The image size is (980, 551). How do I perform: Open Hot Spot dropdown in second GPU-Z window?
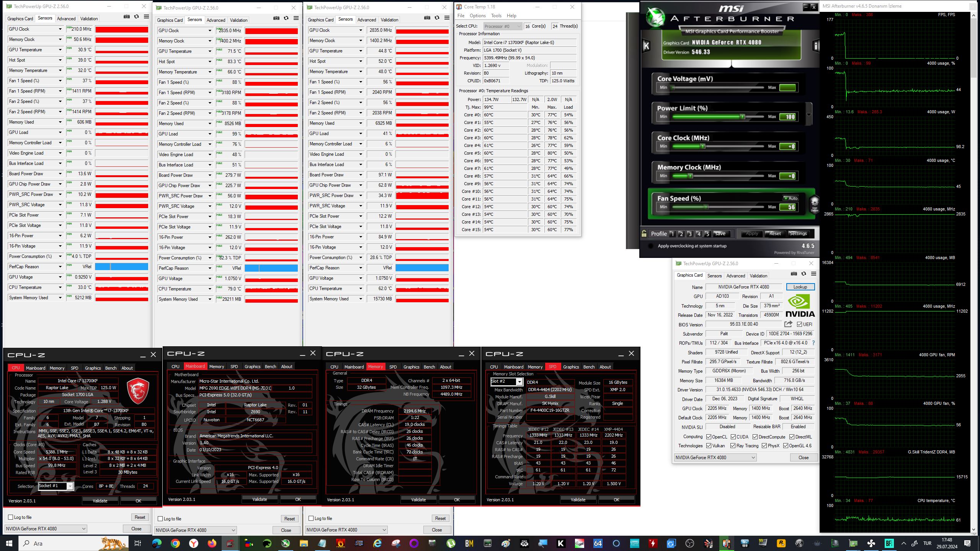click(x=210, y=62)
